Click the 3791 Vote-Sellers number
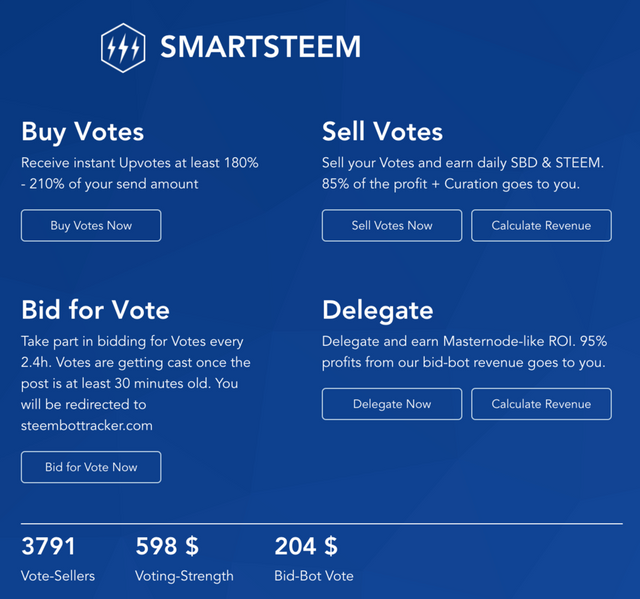The height and width of the screenshot is (599, 640). [48, 546]
